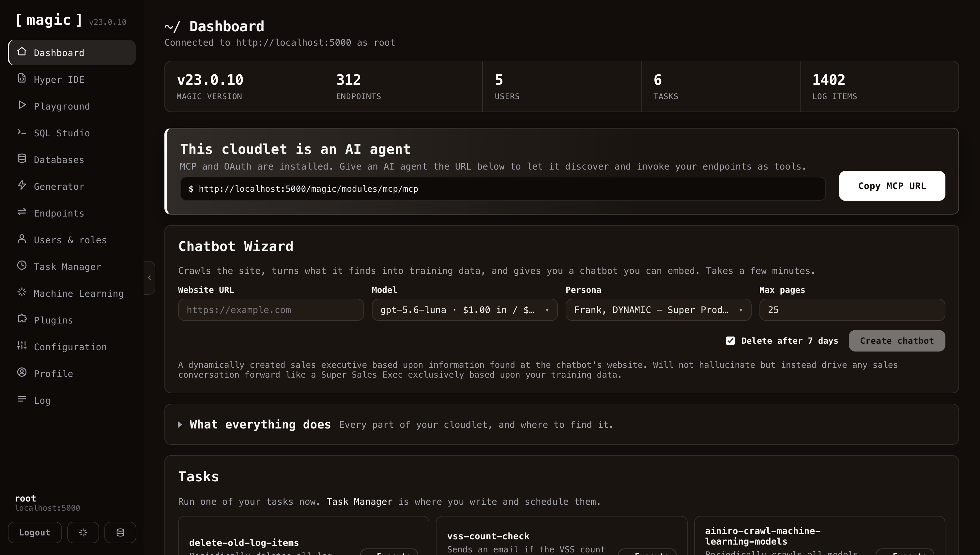
Task: Open Endpoints via the swap-arrows icon
Action: tap(22, 212)
